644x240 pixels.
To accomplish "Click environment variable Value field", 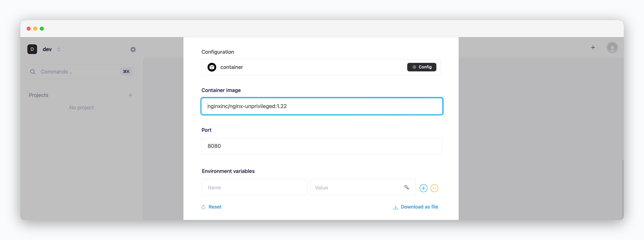I will tap(363, 188).
